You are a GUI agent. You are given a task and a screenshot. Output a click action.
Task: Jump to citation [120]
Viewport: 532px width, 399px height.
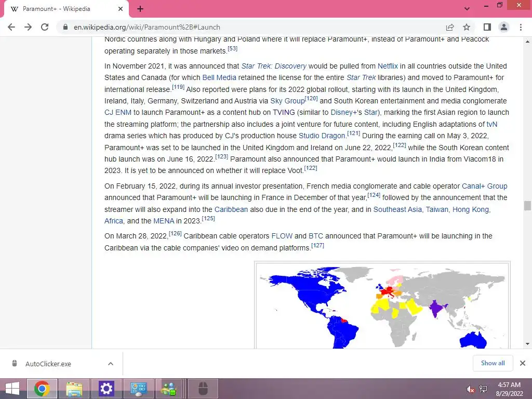click(x=311, y=99)
